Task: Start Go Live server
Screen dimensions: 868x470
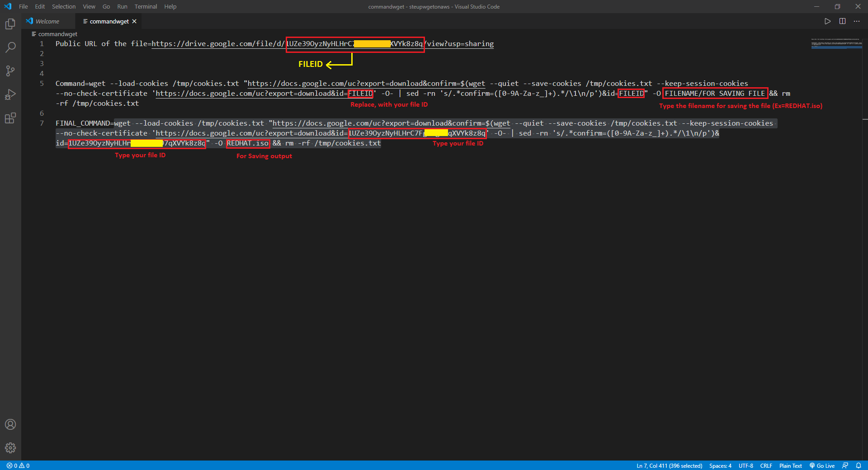Action: click(822, 465)
